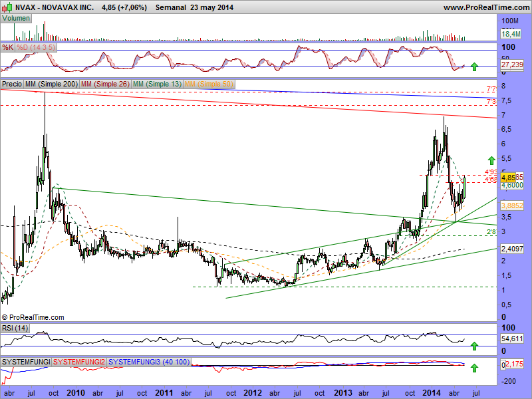Select 2013 on the time axis
Image resolution: width=532 pixels, height=399 pixels.
click(343, 393)
